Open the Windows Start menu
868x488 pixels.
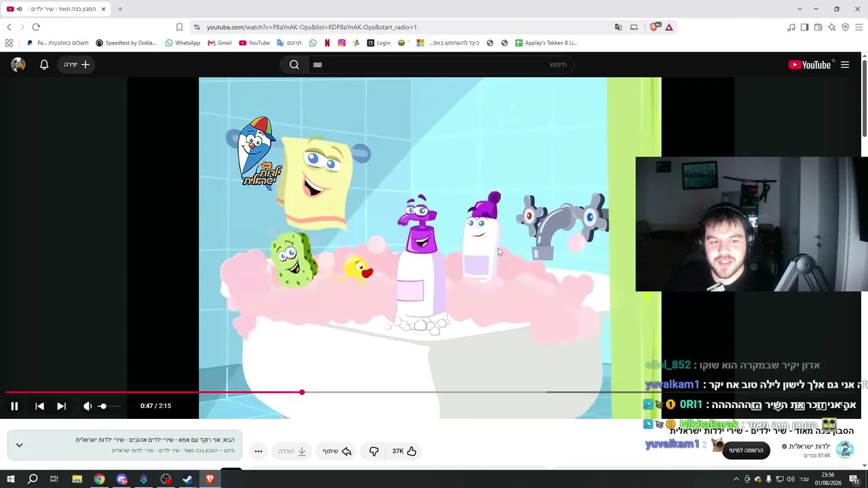(10, 479)
